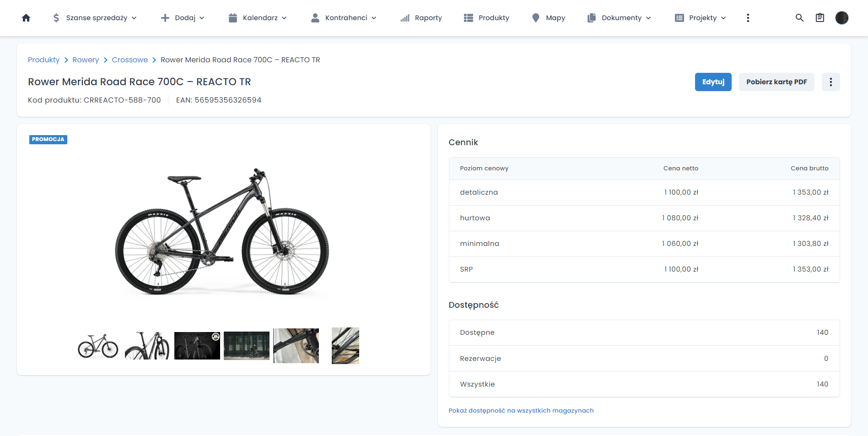Screen dimensions: 868x436
Task: Expand the Dokumenty dropdown
Action: [x=619, y=18]
